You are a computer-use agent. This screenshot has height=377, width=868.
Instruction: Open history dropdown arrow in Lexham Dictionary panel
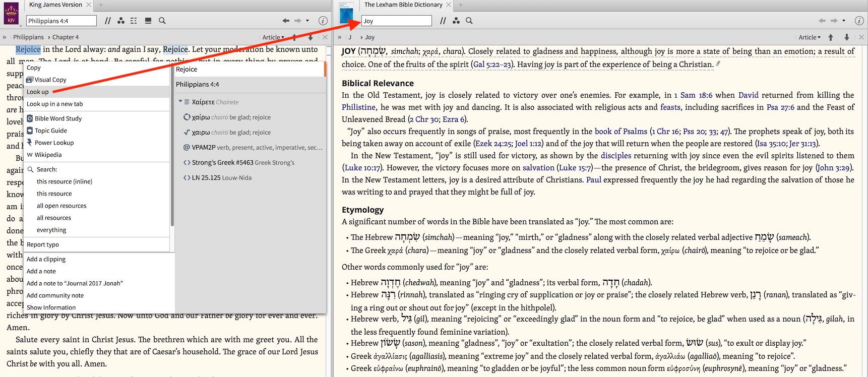click(844, 21)
